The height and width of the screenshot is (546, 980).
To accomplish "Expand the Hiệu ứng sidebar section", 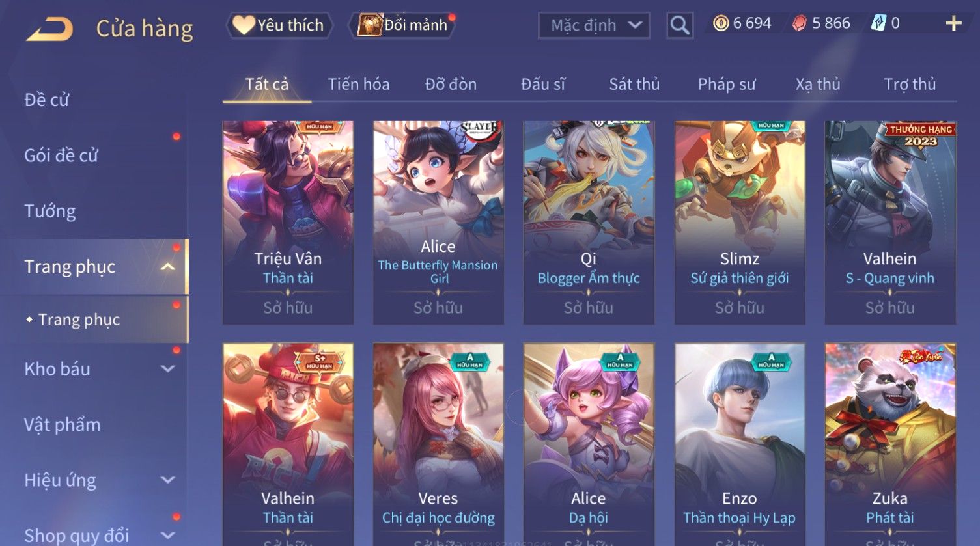I will (168, 480).
